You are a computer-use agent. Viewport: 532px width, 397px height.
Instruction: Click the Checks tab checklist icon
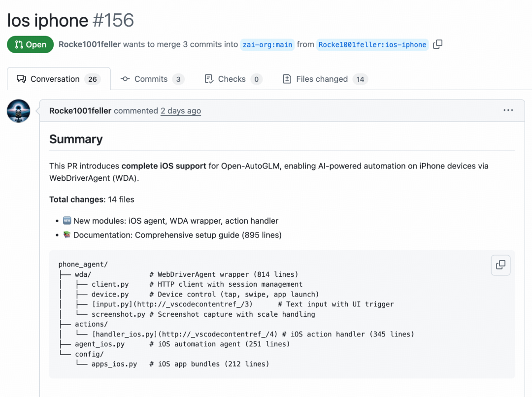(209, 79)
